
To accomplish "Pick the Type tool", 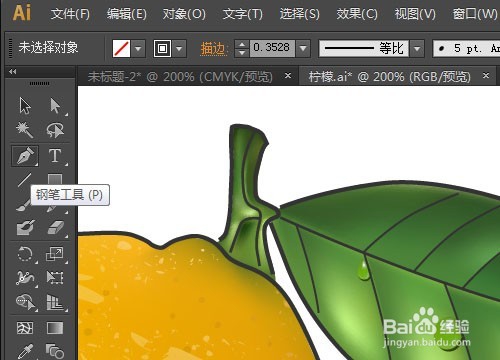I will [x=55, y=156].
